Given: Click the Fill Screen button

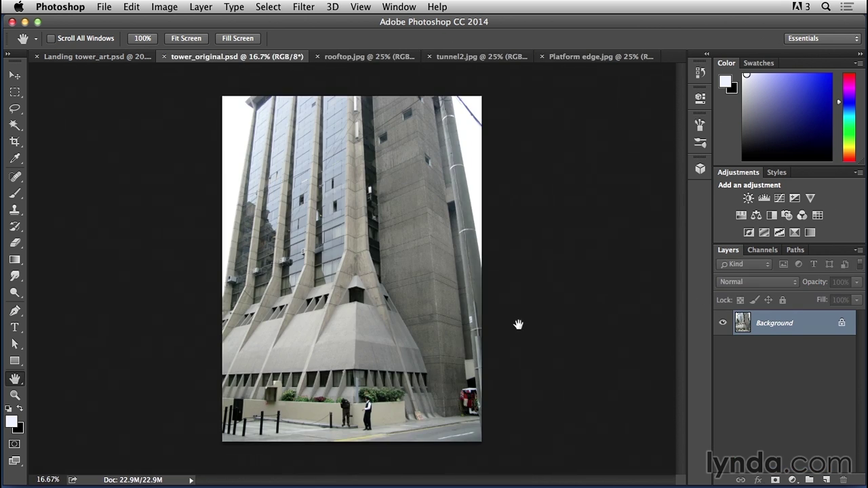Looking at the screenshot, I should pos(237,39).
